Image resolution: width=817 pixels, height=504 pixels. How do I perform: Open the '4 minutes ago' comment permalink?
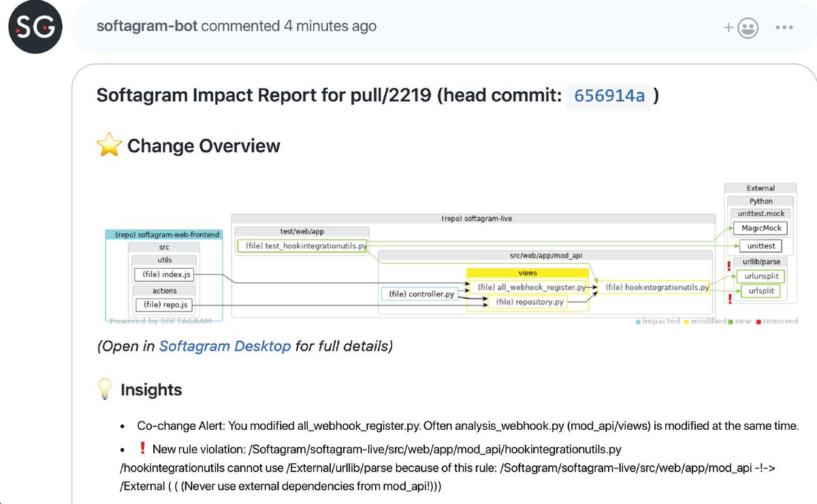330,27
